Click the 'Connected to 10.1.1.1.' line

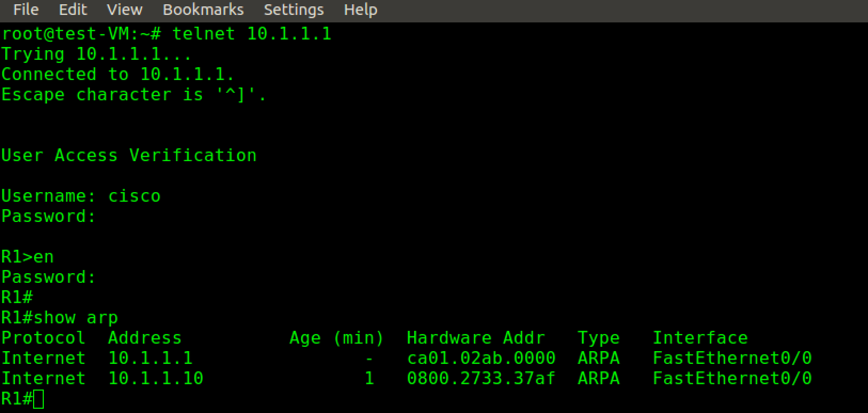click(x=118, y=74)
